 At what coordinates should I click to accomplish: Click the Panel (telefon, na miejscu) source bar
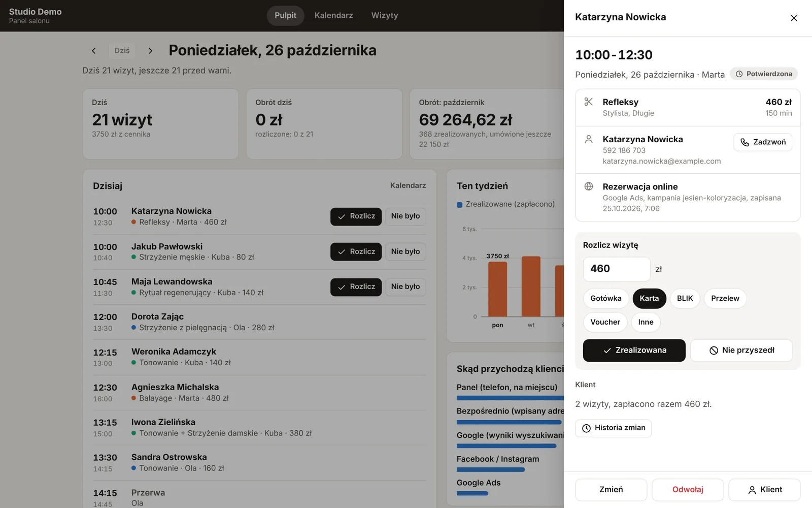(x=510, y=398)
